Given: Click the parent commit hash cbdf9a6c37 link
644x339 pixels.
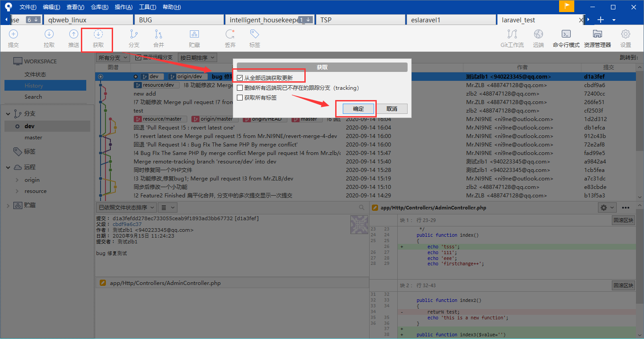Looking at the screenshot, I should (127, 224).
